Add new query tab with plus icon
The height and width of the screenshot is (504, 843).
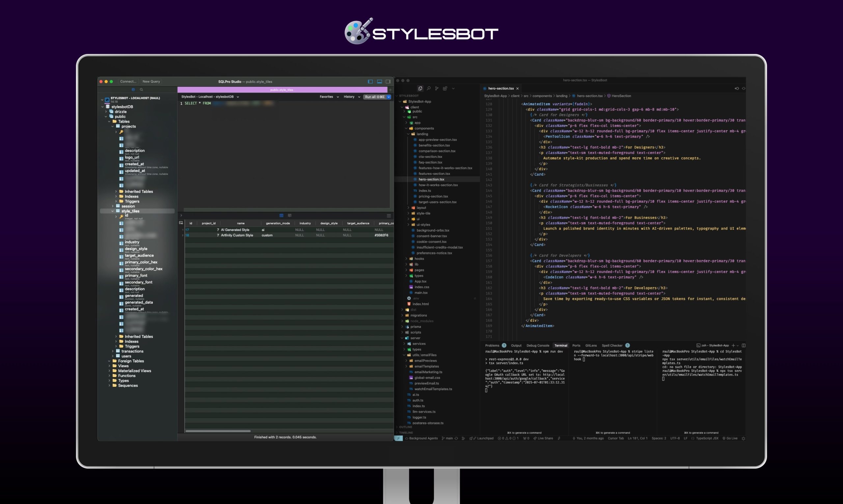click(390, 90)
